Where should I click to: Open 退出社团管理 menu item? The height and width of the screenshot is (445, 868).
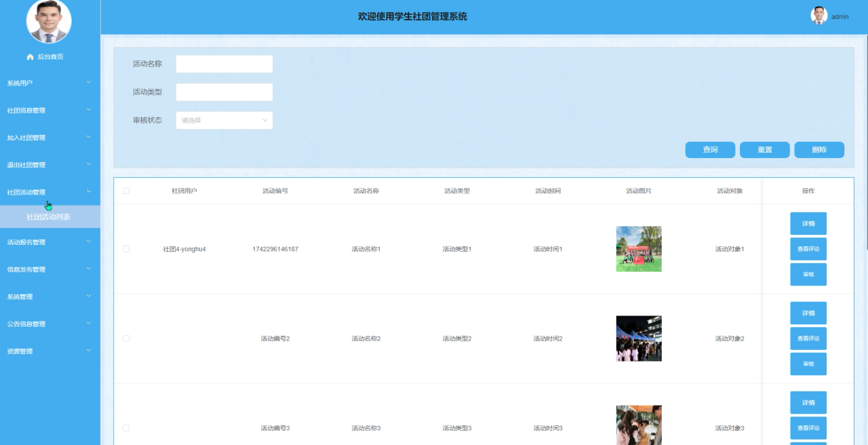click(50, 165)
